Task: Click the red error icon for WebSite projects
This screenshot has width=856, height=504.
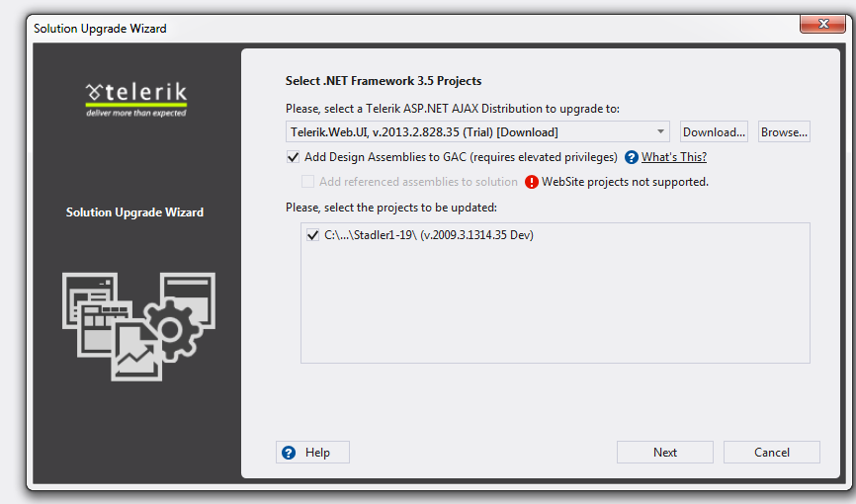Action: [531, 182]
